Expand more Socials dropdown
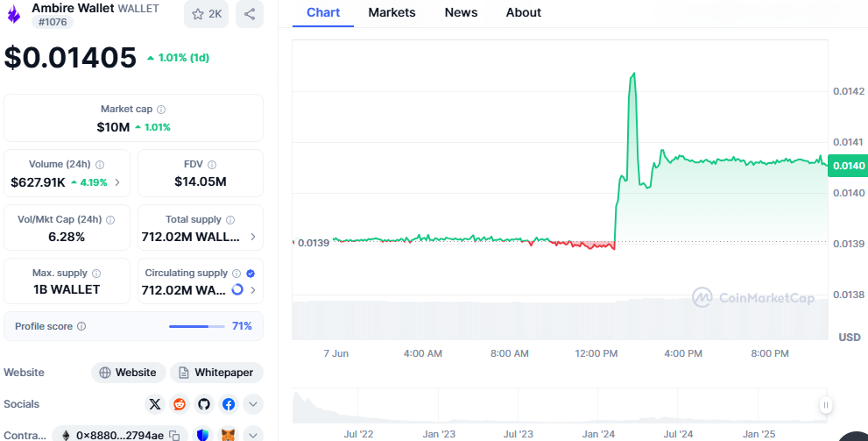 253,404
